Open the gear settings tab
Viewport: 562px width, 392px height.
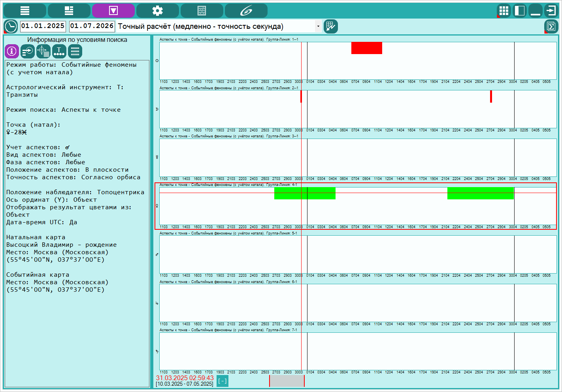[x=158, y=11]
